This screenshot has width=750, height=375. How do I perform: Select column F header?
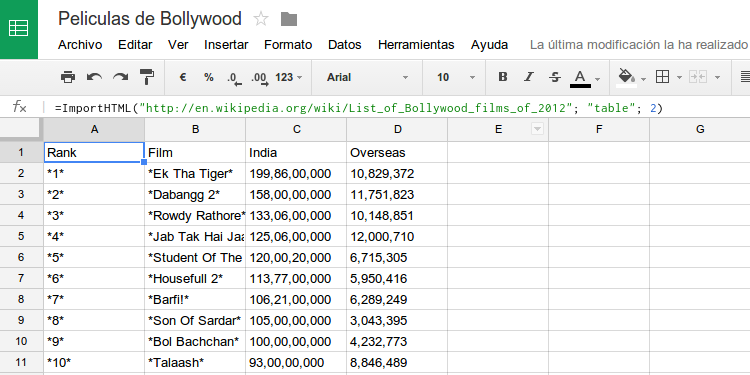pos(599,129)
